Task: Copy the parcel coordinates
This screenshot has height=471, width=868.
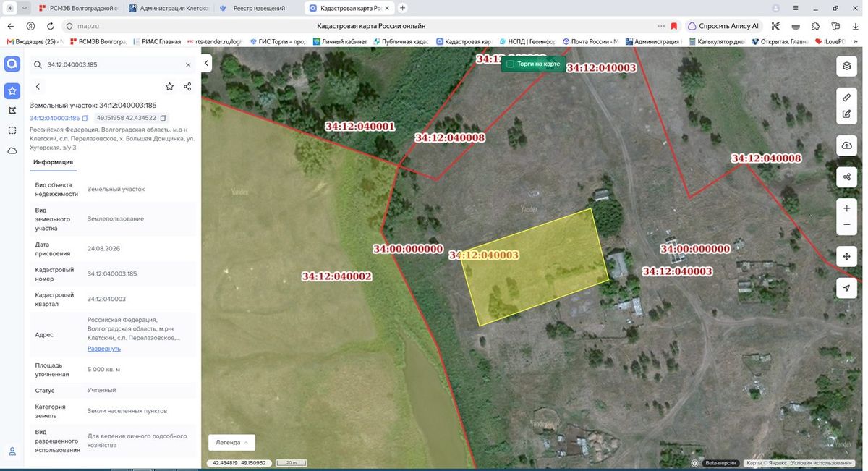Action: pyautogui.click(x=163, y=118)
